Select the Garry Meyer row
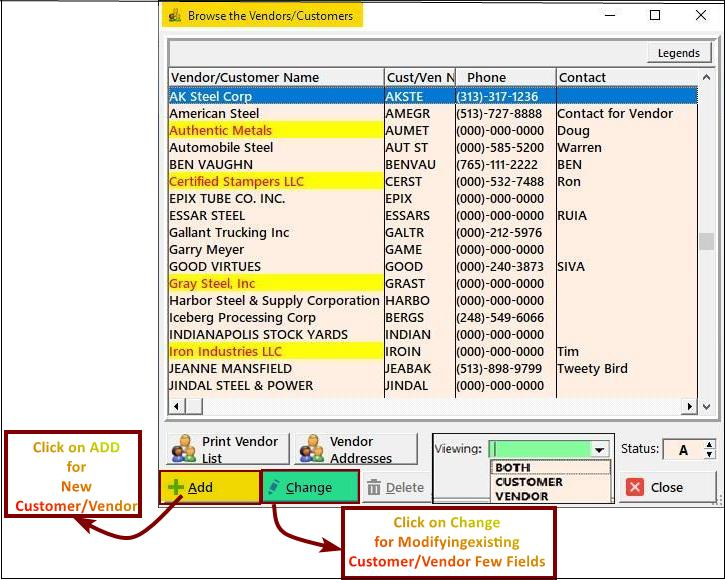Screen dimensions: 725x580 433,249
